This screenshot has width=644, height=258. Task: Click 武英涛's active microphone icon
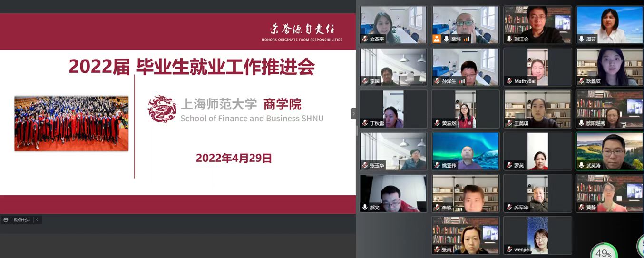[x=581, y=165]
